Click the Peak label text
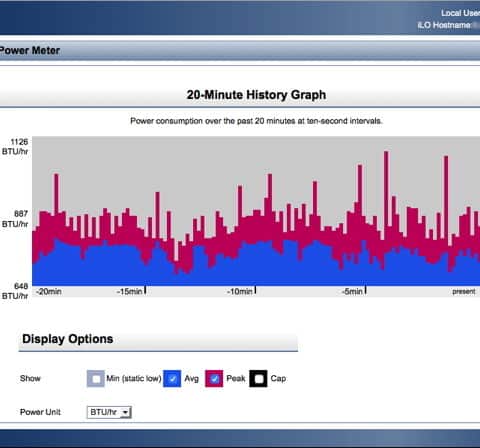Image resolution: width=480 pixels, height=448 pixels. click(236, 379)
